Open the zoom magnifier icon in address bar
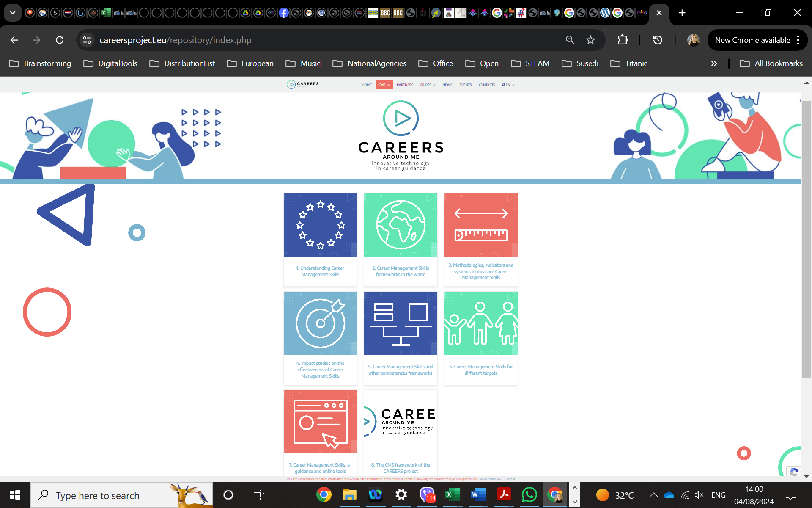The width and height of the screenshot is (812, 508). click(570, 40)
